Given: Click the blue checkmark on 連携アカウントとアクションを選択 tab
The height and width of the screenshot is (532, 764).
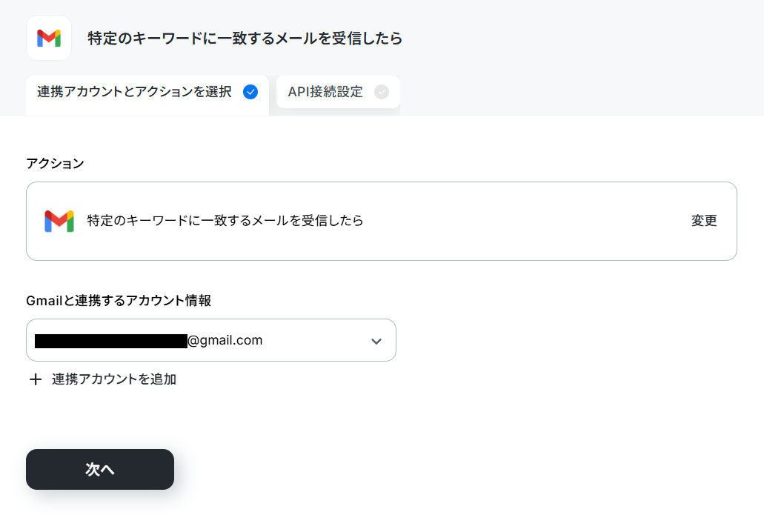Looking at the screenshot, I should 250,92.
